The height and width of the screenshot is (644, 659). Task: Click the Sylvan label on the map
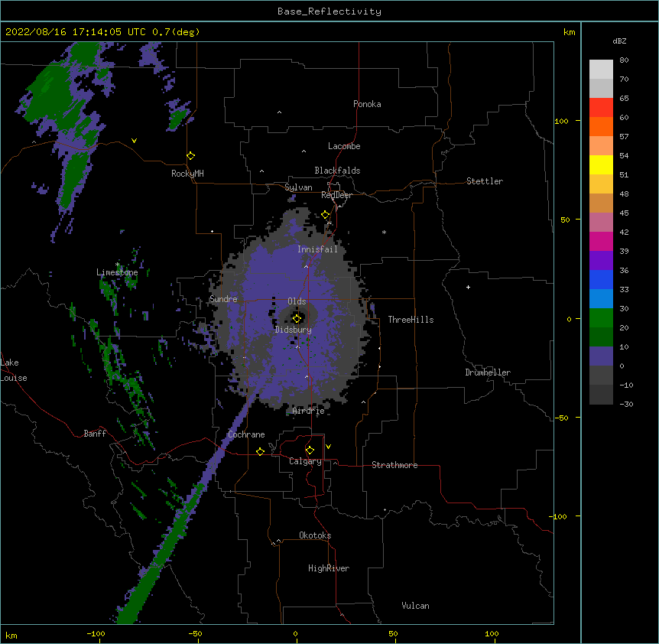click(298, 187)
